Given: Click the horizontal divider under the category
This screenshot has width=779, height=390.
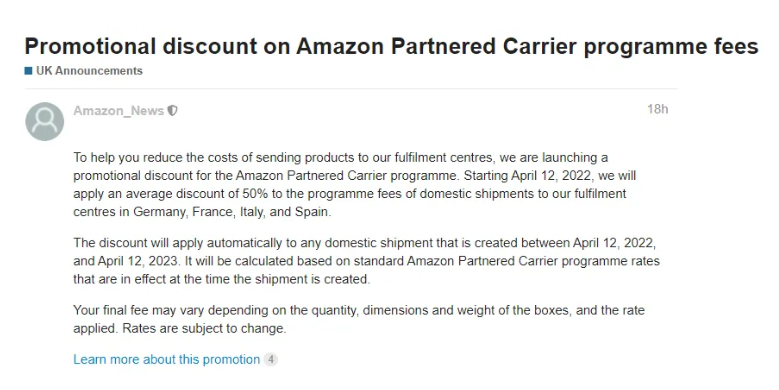Looking at the screenshot, I should [x=351, y=89].
